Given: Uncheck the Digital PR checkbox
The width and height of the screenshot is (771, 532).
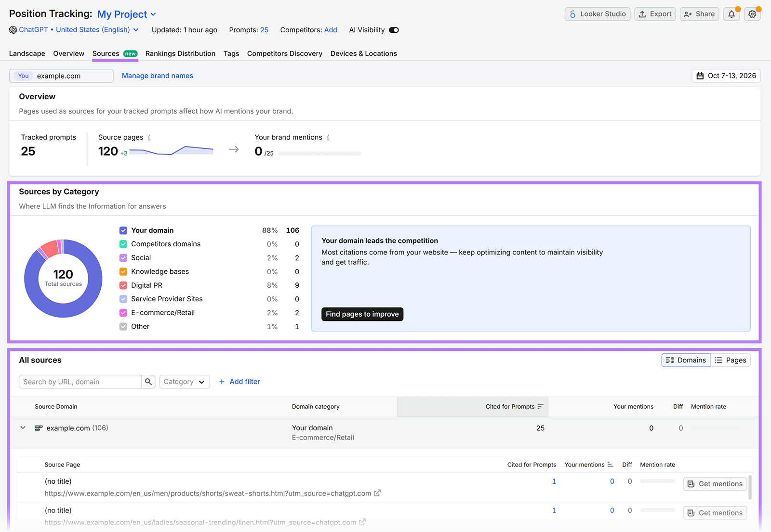Looking at the screenshot, I should coord(123,285).
